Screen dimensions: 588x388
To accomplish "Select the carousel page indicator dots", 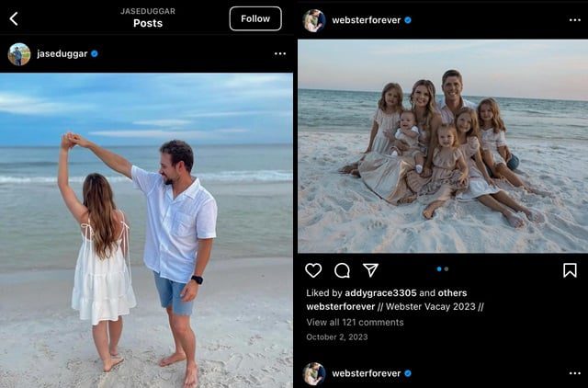I will coord(443,269).
